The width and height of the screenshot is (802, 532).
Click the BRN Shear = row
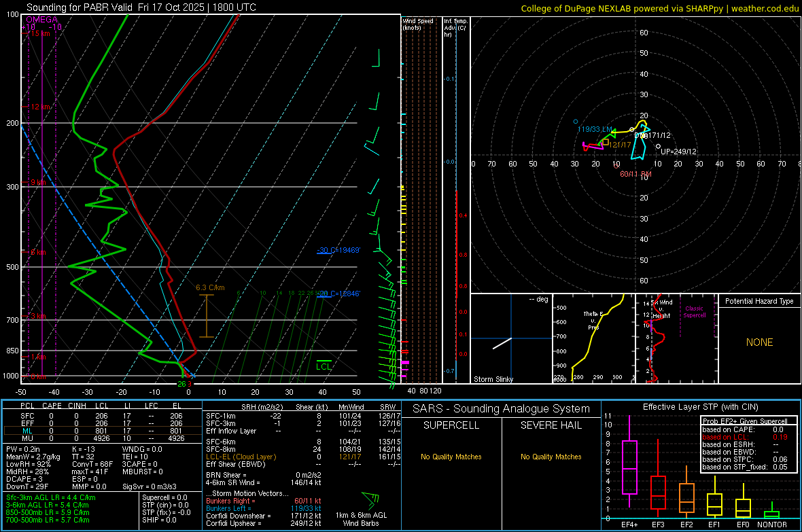(264, 475)
